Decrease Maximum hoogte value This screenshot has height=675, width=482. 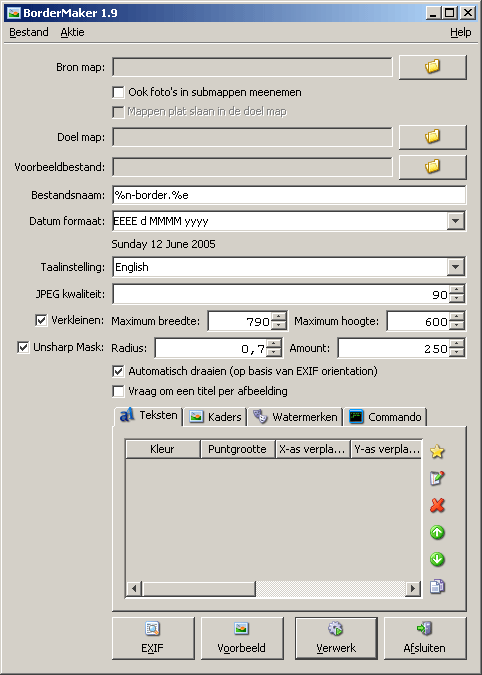point(457,325)
